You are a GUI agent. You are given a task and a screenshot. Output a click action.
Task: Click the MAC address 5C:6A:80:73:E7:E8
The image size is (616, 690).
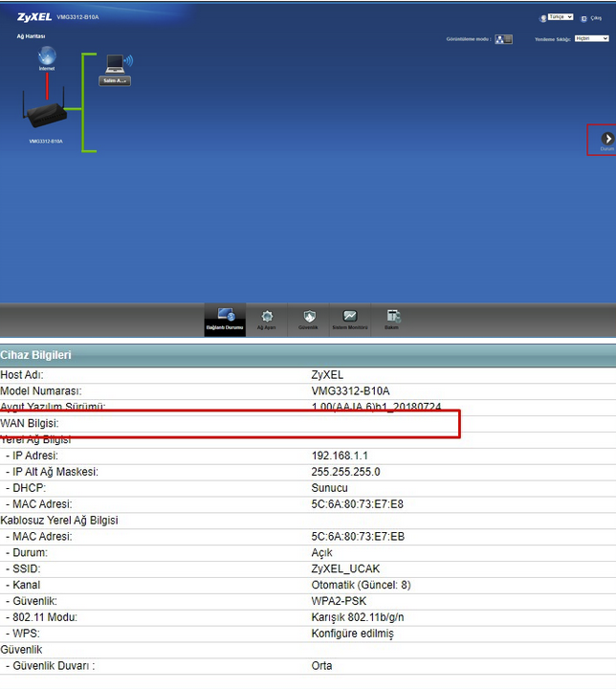358,504
